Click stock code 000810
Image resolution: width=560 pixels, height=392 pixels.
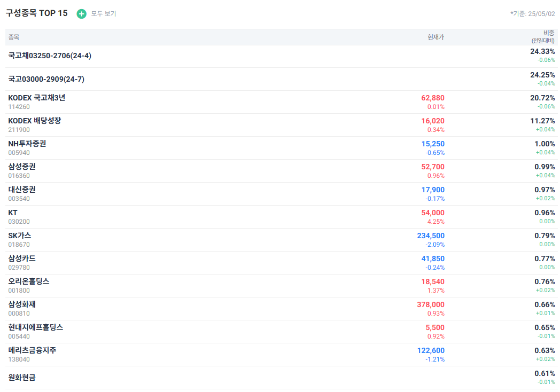[x=19, y=313]
